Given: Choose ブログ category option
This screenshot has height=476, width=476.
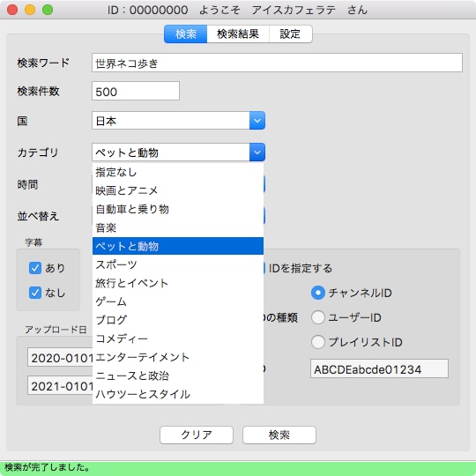Looking at the screenshot, I should coord(178,320).
